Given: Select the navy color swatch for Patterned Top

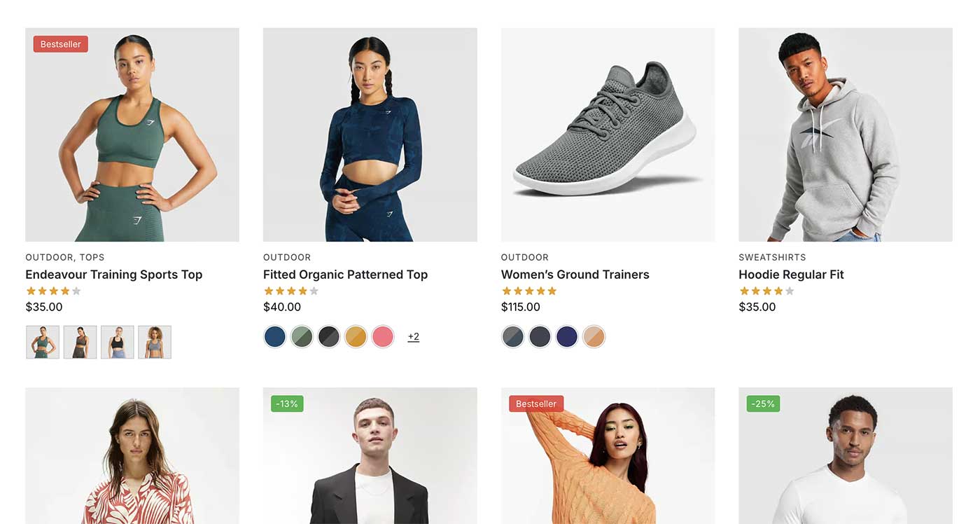Looking at the screenshot, I should tap(274, 336).
